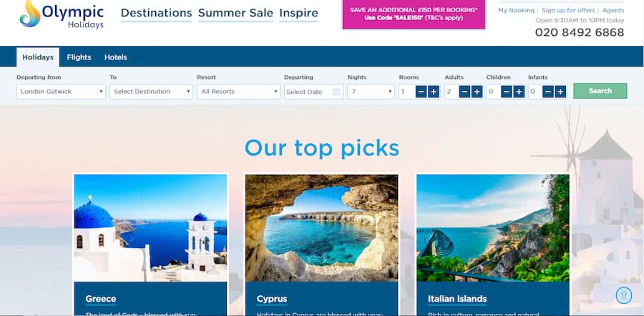Open the Departing from London Gatwick dropdown
This screenshot has height=316, width=644.
tap(62, 91)
